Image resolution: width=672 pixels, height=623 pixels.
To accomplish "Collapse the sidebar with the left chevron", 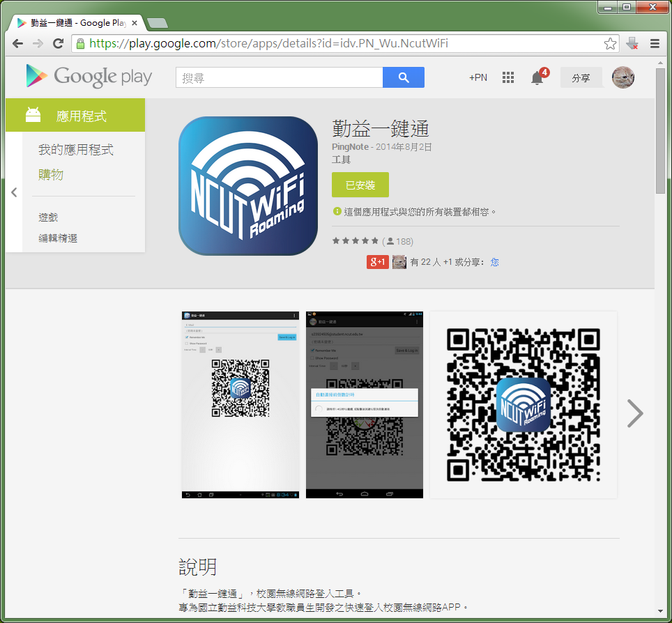I will pos(14,192).
